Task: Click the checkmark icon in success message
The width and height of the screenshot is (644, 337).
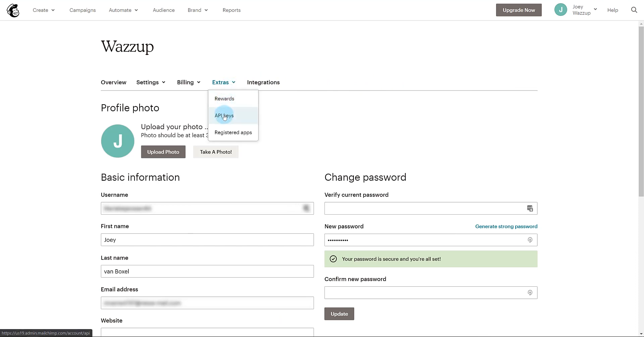Action: (333, 259)
